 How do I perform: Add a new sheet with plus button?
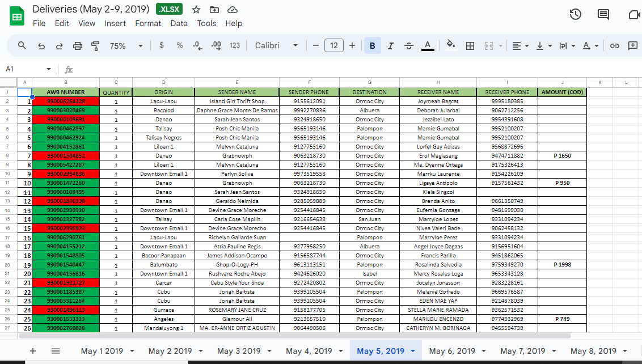tap(33, 351)
